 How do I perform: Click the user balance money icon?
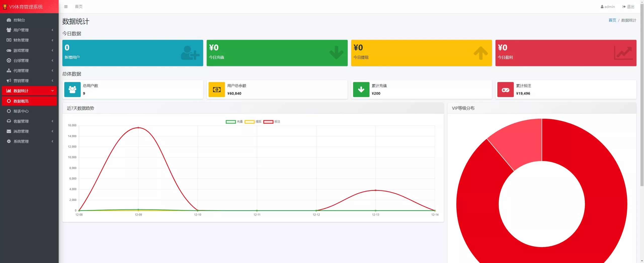point(217,90)
